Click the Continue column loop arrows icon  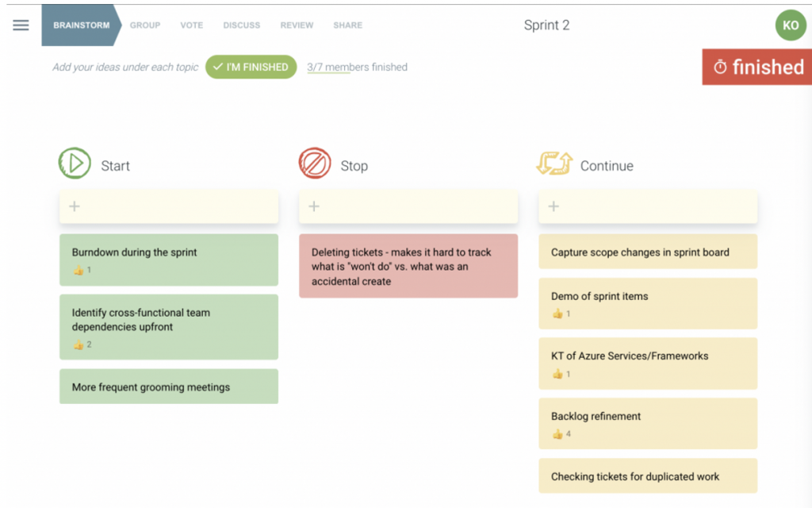(554, 164)
